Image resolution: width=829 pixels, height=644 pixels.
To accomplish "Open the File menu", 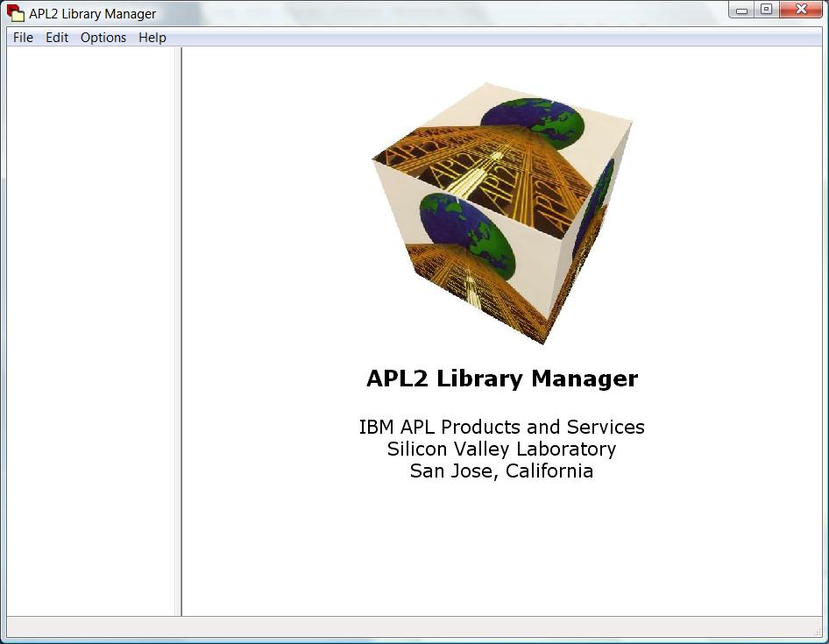I will click(24, 38).
